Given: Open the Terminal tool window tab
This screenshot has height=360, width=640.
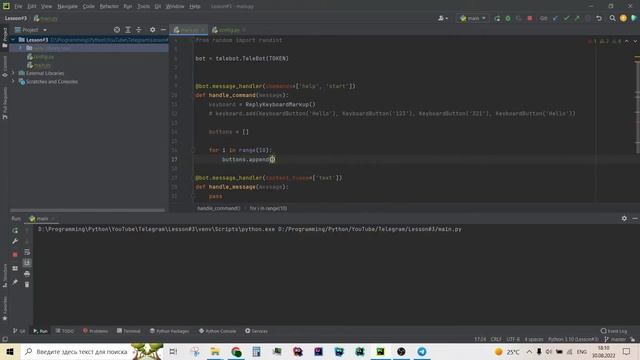Looking at the screenshot, I should click(x=129, y=331).
